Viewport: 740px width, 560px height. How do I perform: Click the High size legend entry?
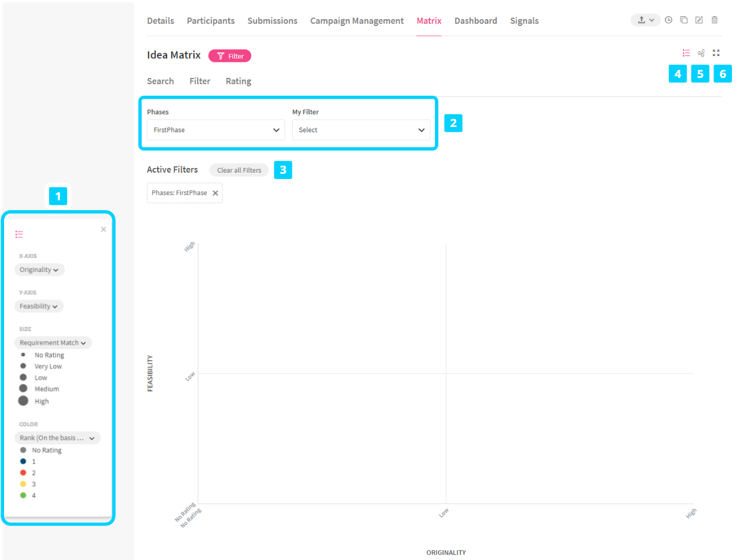click(34, 401)
